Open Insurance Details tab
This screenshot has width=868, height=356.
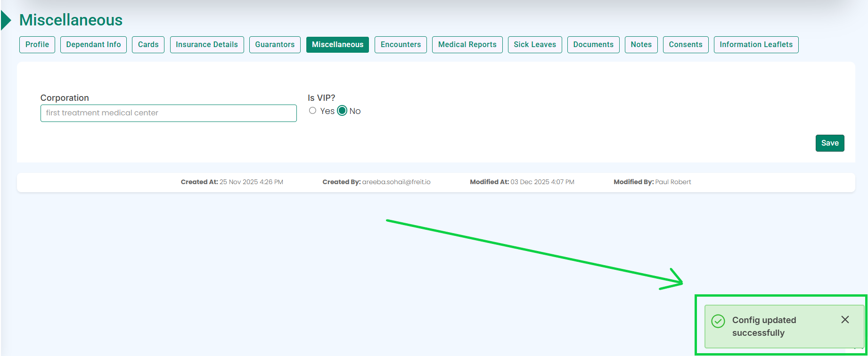(x=207, y=45)
